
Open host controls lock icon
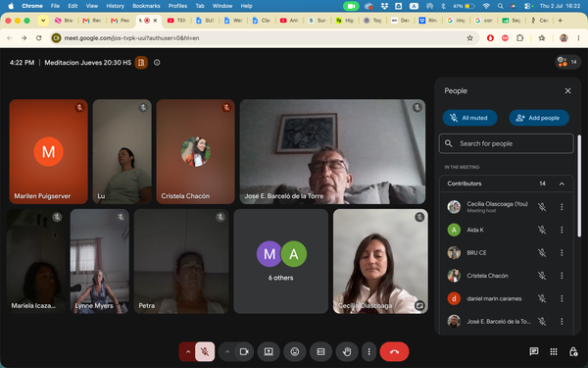click(x=573, y=351)
